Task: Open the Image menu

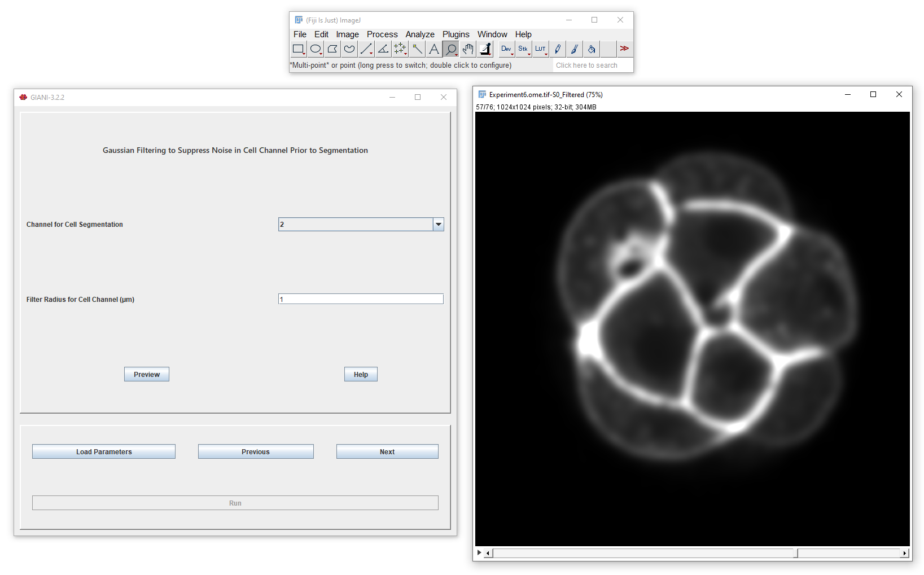Action: coord(347,34)
